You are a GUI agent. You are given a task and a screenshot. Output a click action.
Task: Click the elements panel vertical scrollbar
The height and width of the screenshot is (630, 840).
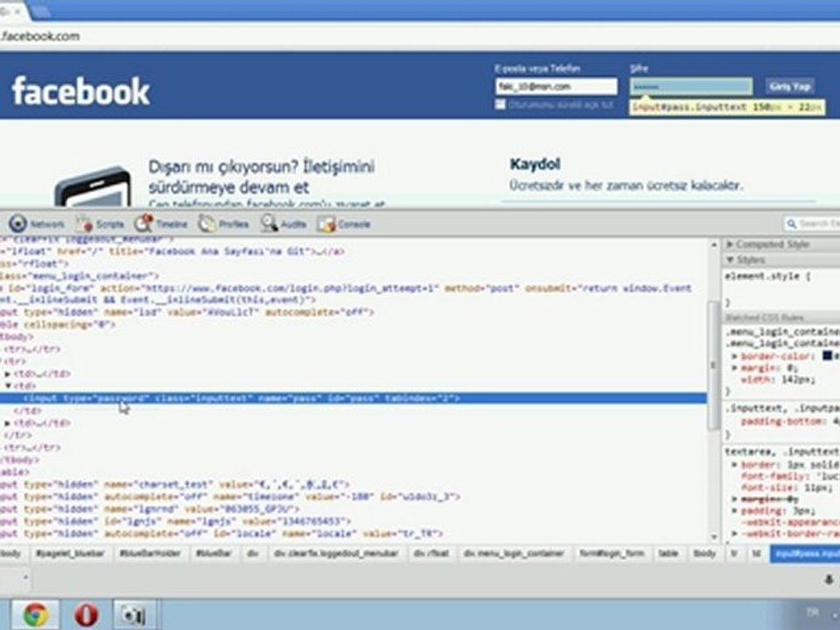(x=713, y=366)
